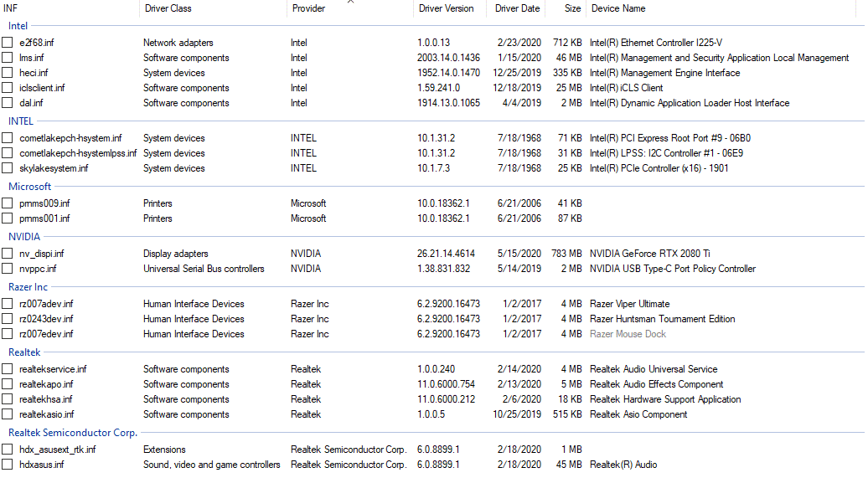Sort by Driver Date column header
Screen dimensions: 868x483
click(x=516, y=8)
